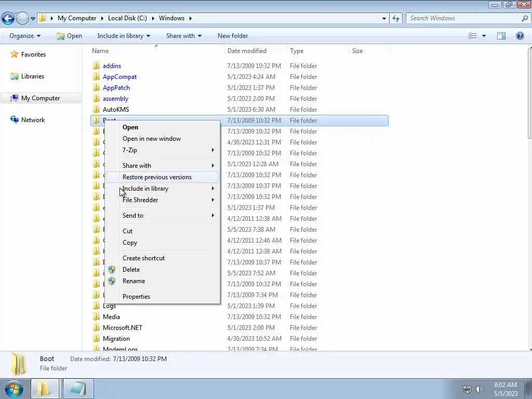
Task: Choose Rename from the context menu
Action: tap(162, 281)
